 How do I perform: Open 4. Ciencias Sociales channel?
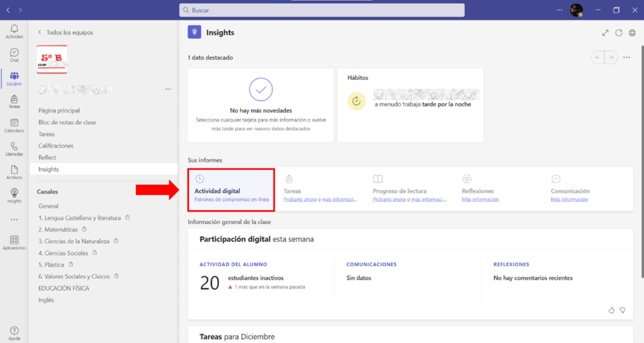pyautogui.click(x=63, y=253)
